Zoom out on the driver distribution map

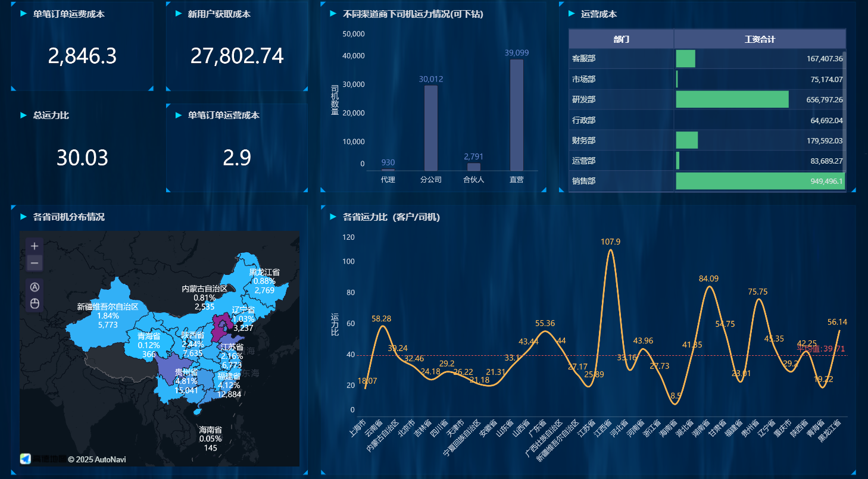click(35, 262)
